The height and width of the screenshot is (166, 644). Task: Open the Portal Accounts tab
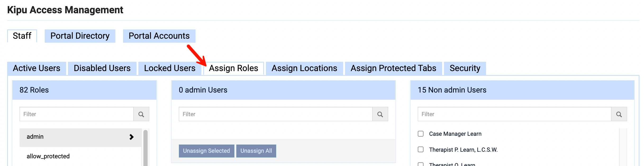159,36
